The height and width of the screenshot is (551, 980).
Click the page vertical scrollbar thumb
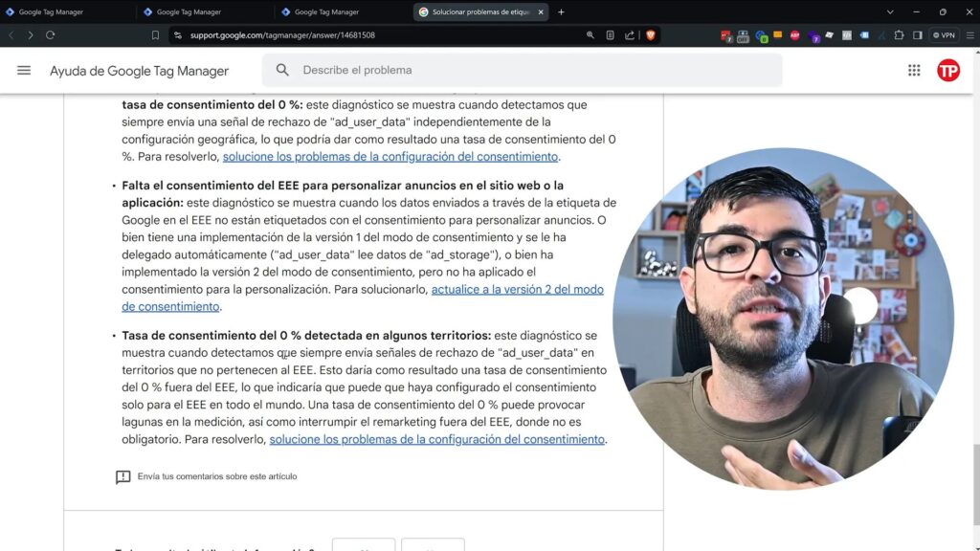(976, 485)
